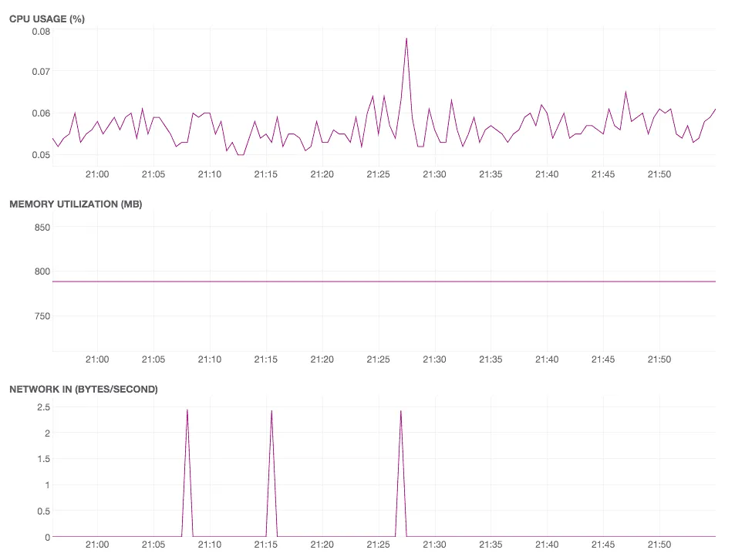
Task: Click the 800 label on memory y-axis
Action: point(42,272)
